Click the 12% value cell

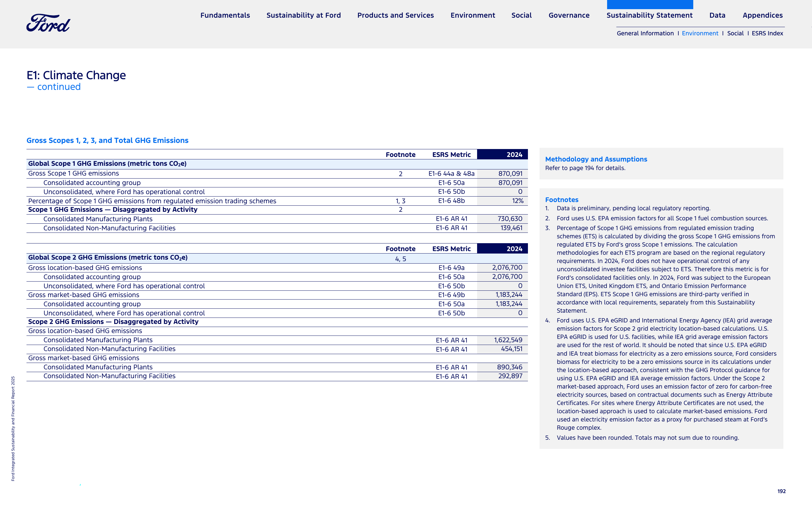click(518, 201)
